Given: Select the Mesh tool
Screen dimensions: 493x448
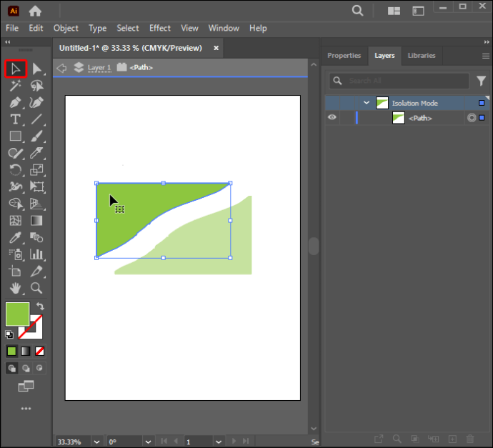Looking at the screenshot, I should point(16,221).
